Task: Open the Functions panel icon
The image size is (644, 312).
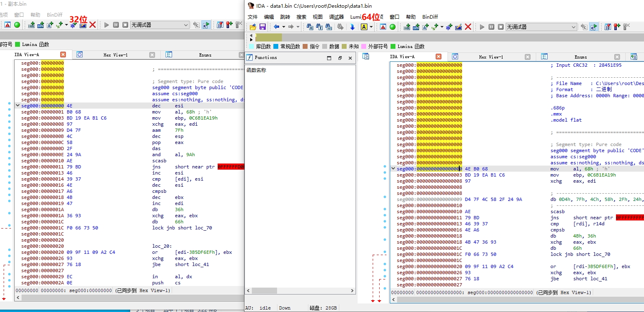Action: coord(250,58)
